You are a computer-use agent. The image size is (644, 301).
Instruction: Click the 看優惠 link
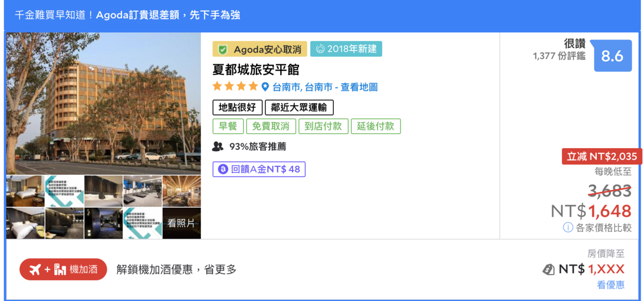611,285
